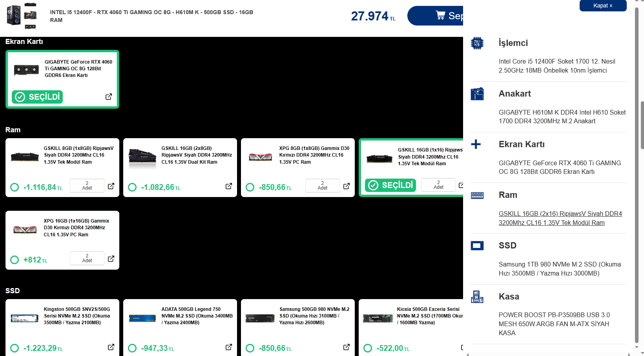Viewport: 644px width, 356px height.
Task: Open the GSKILL 16GB (2x16) RipjawsV link
Action: click(560, 218)
